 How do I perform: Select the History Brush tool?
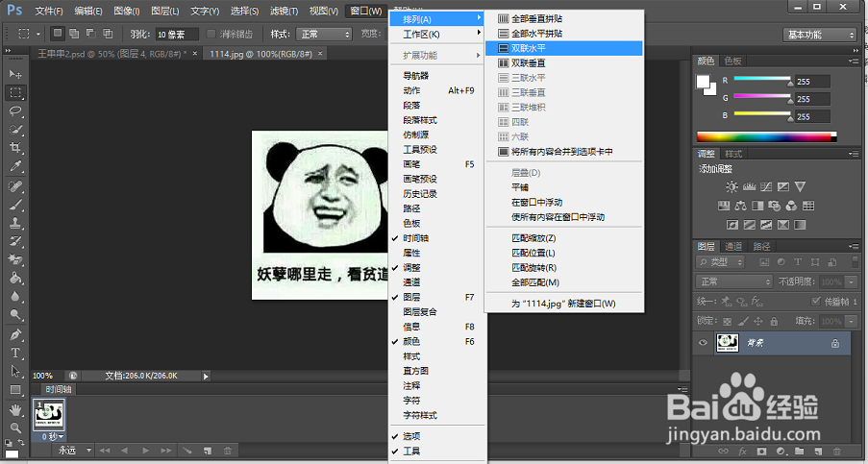15,241
